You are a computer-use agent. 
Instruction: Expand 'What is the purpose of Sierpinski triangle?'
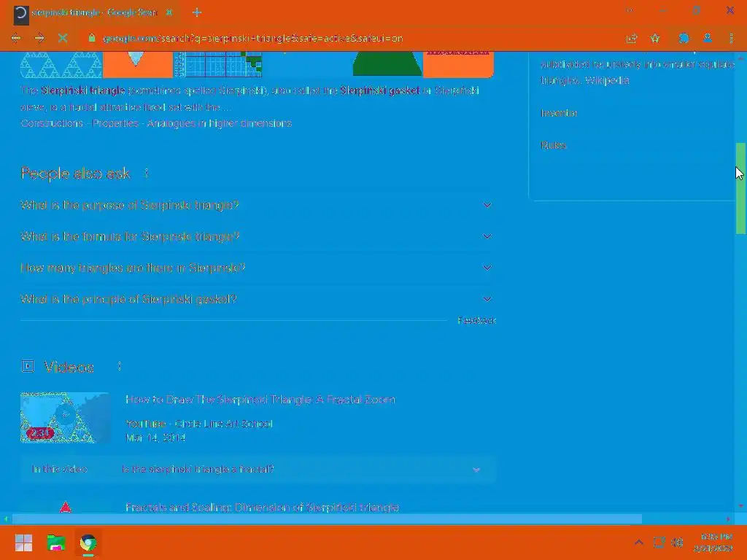(x=258, y=205)
